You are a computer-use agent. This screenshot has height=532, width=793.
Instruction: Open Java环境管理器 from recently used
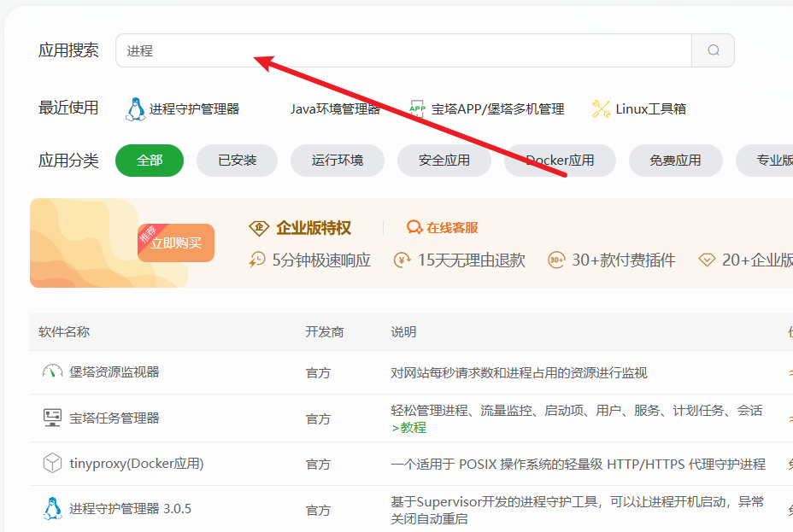click(x=334, y=109)
